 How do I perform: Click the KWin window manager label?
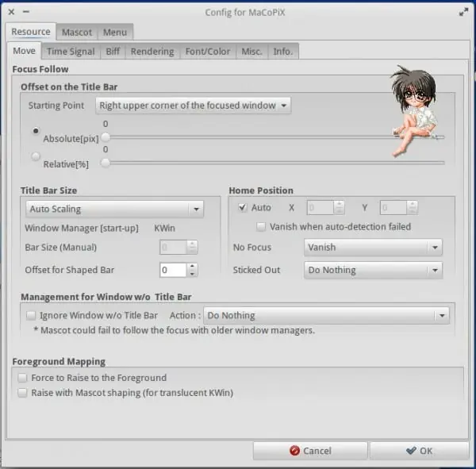(164, 228)
